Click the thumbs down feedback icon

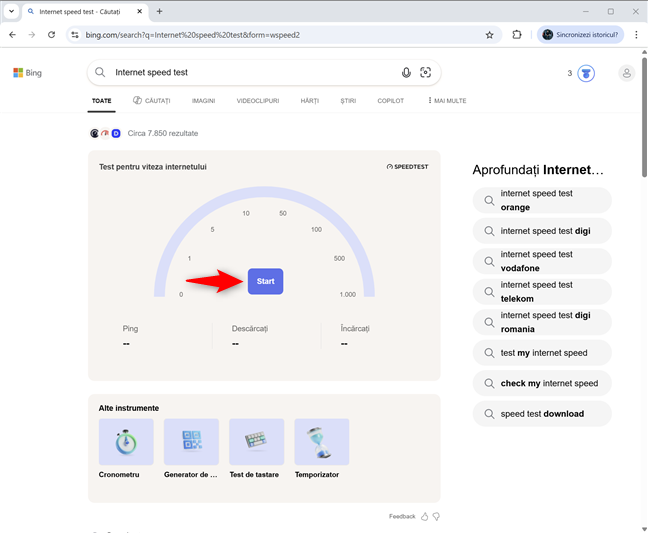pyautogui.click(x=436, y=517)
